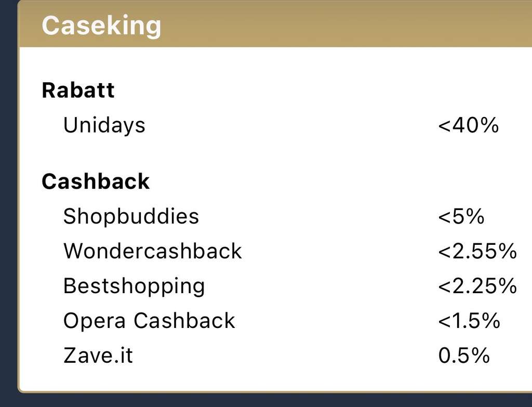Viewport: 532px width, 407px height.
Task: Open the Unidays discount entry
Action: coord(104,126)
